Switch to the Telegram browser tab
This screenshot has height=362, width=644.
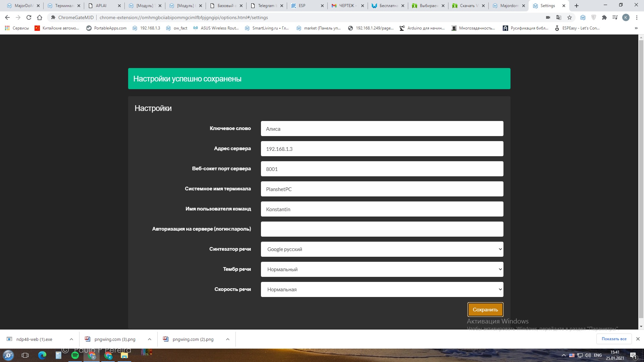(x=266, y=6)
